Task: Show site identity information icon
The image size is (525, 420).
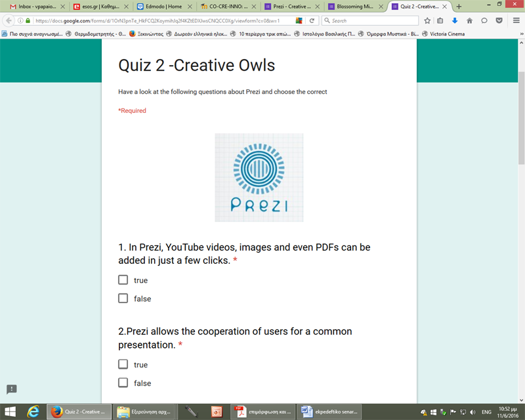Action: click(20, 20)
